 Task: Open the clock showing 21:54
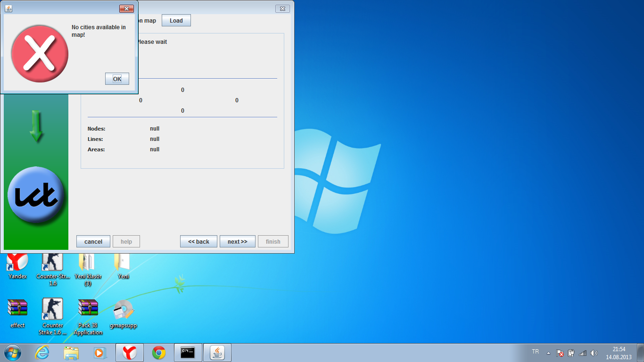click(x=619, y=353)
